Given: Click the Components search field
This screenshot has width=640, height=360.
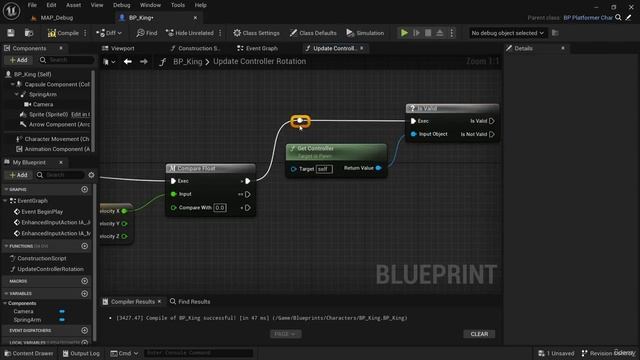Looking at the screenshot, I should pyautogui.click(x=67, y=60).
